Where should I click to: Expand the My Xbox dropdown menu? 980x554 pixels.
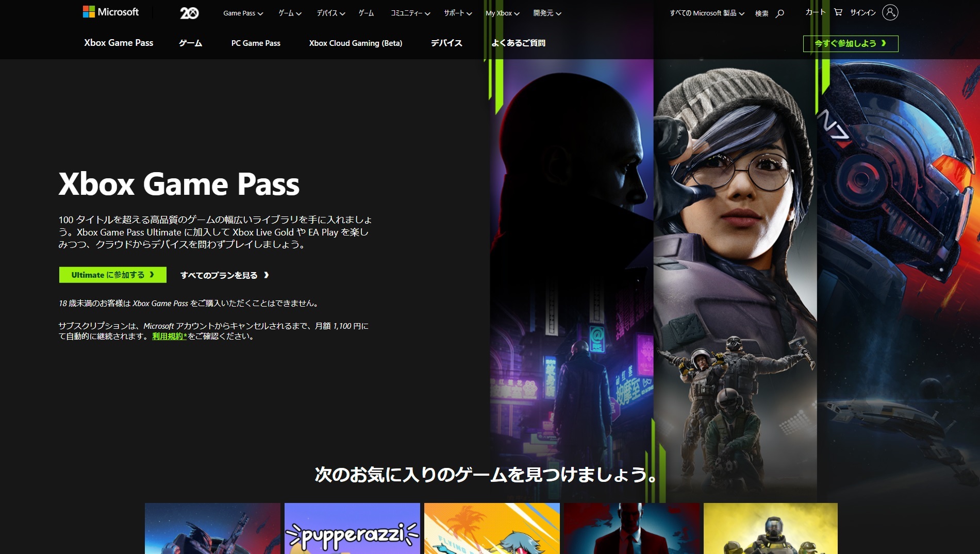503,13
